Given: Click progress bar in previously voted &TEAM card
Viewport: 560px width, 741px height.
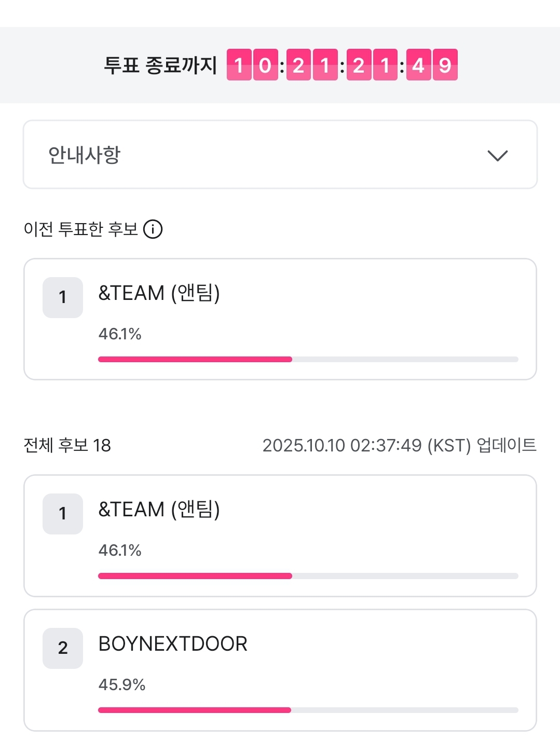Looking at the screenshot, I should 308,359.
